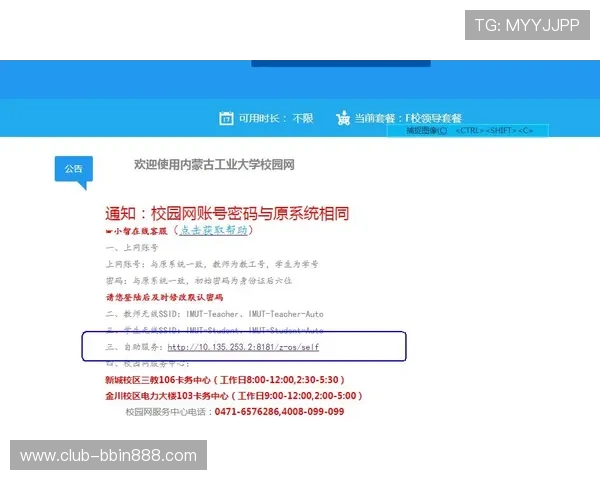Click the 金川校区电力大楼103卡务中心 line
This screenshot has width=600, height=480.
[x=234, y=396]
